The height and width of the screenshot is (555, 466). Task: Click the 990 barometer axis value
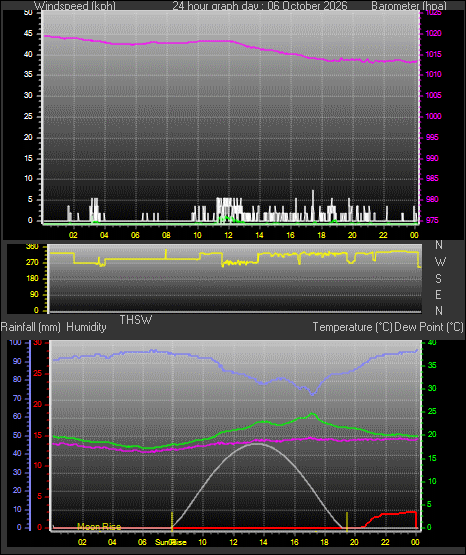[432, 158]
